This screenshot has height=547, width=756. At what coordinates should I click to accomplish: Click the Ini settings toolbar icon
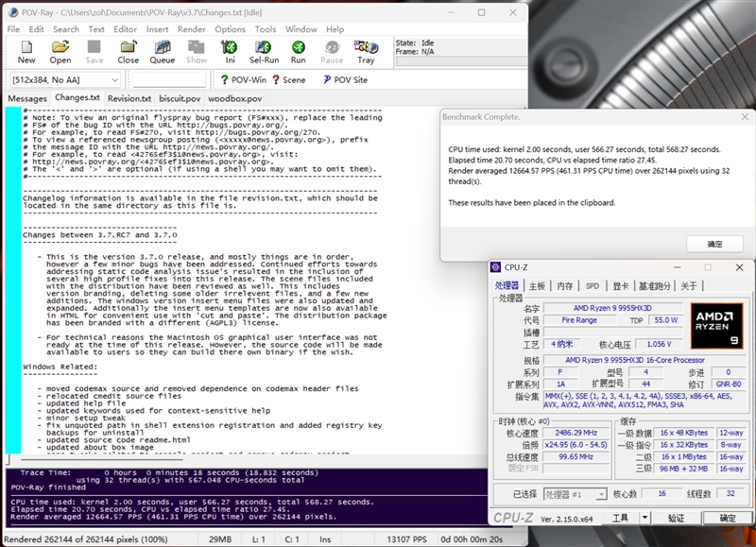click(230, 47)
